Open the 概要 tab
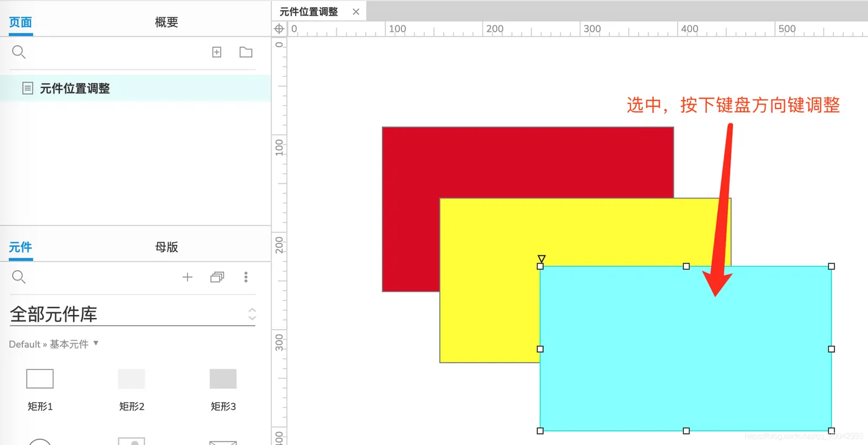This screenshot has width=868, height=445. click(x=166, y=22)
